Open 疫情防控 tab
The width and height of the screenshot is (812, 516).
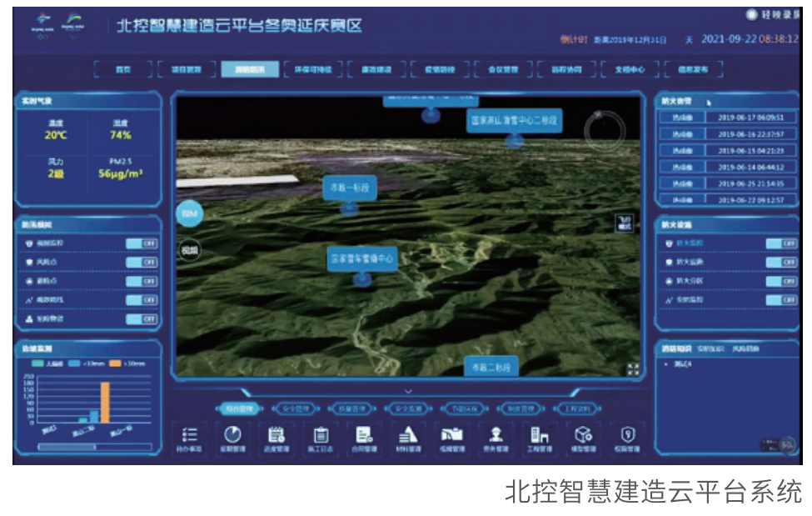[440, 69]
